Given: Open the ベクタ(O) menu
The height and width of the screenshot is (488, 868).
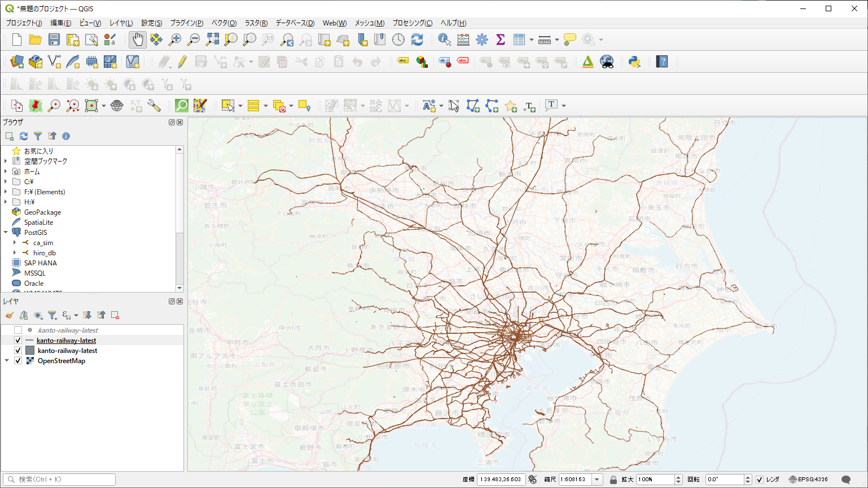Looking at the screenshot, I should click(223, 23).
